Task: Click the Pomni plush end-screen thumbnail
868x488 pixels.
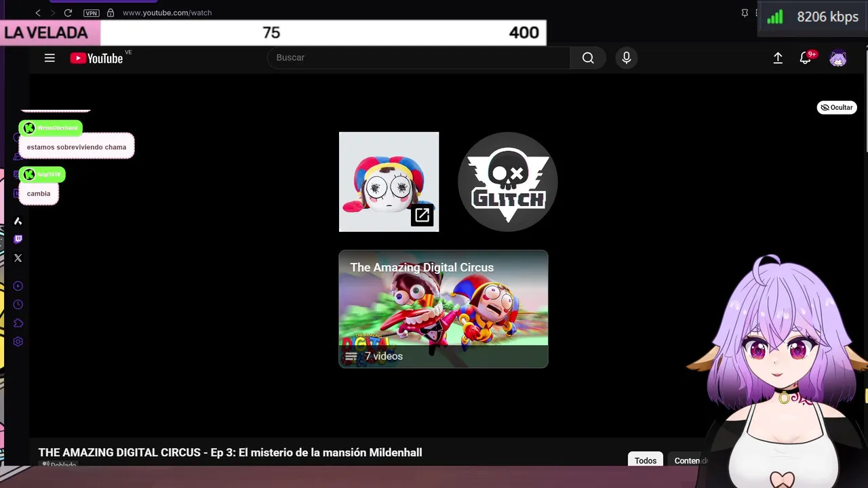Action: [x=389, y=182]
